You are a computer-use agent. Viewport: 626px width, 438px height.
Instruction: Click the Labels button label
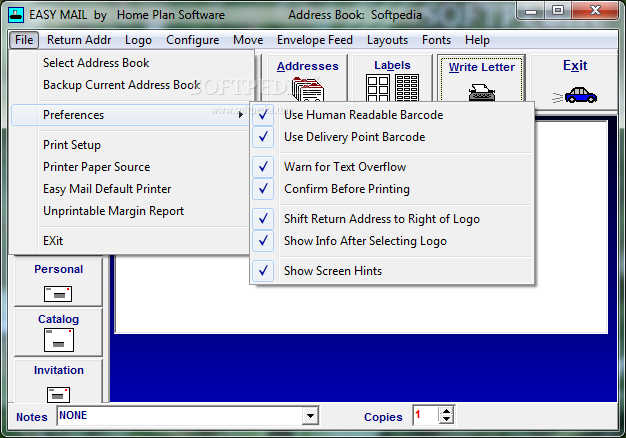point(392,65)
